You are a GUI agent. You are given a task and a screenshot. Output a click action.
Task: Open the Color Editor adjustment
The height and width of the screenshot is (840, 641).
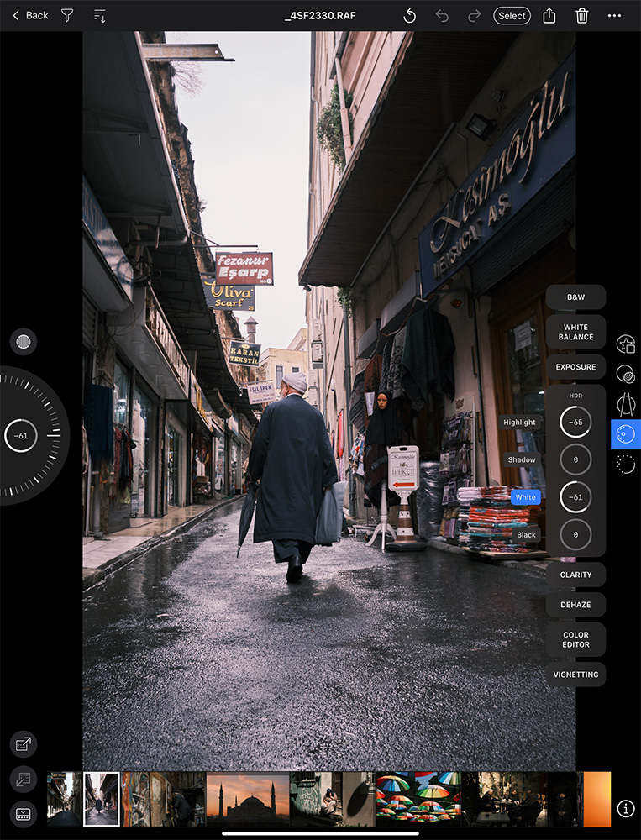coord(575,639)
